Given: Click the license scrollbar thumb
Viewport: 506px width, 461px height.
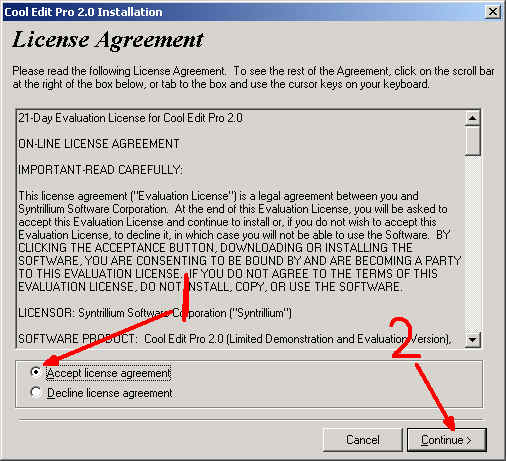Looking at the screenshot, I should (x=472, y=141).
